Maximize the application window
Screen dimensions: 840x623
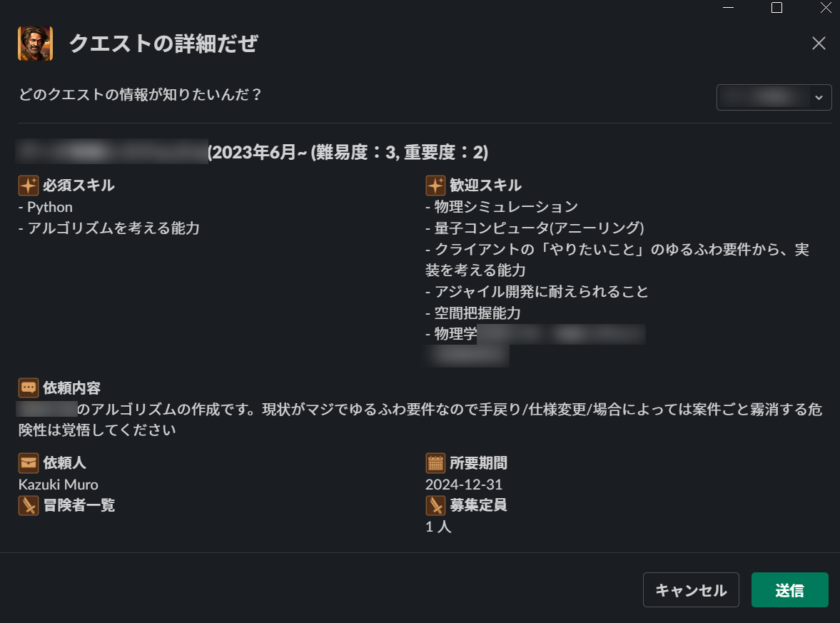[x=777, y=8]
